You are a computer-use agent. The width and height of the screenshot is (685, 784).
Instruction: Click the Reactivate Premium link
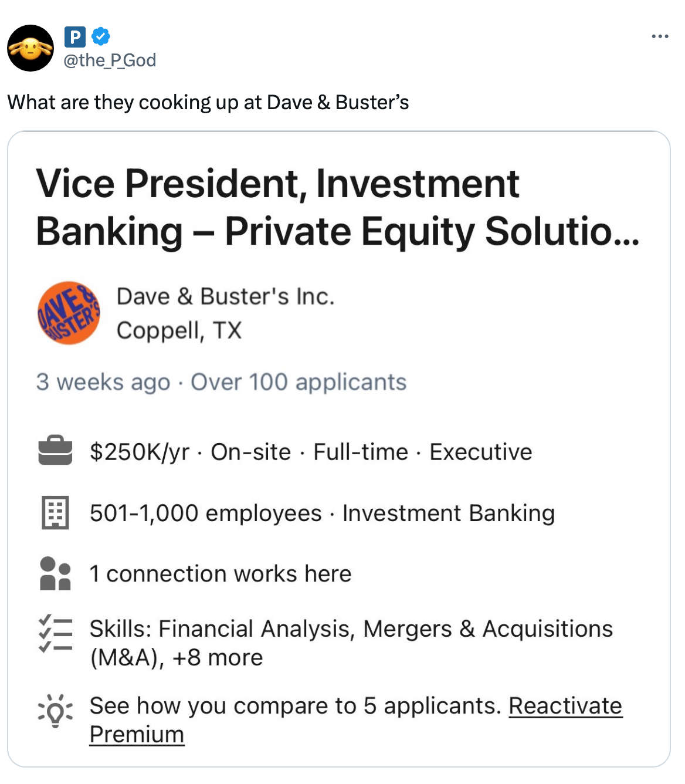click(565, 706)
